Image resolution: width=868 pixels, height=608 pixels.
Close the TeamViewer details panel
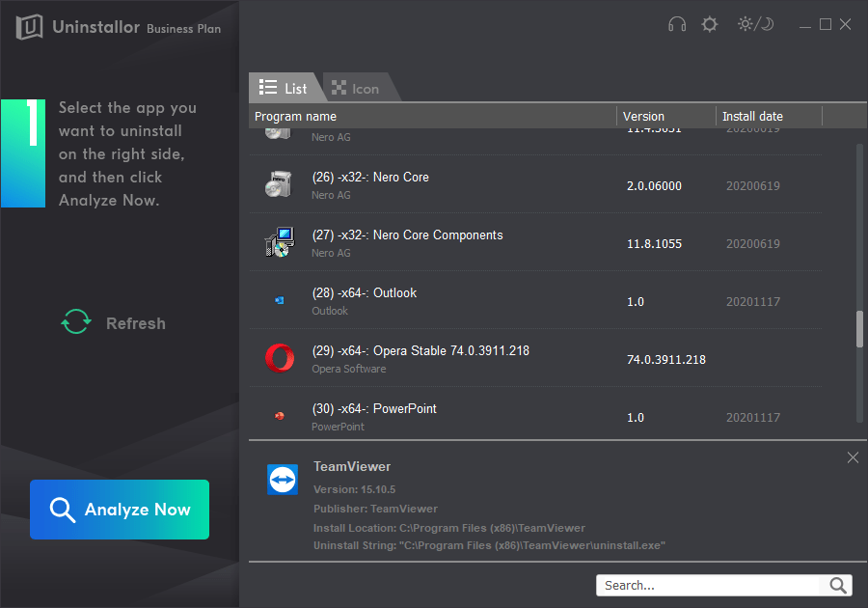[x=853, y=457]
